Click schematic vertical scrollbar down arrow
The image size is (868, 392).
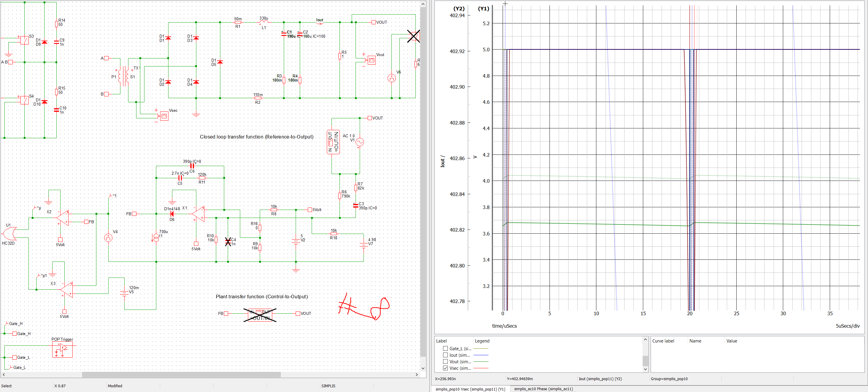click(x=423, y=368)
